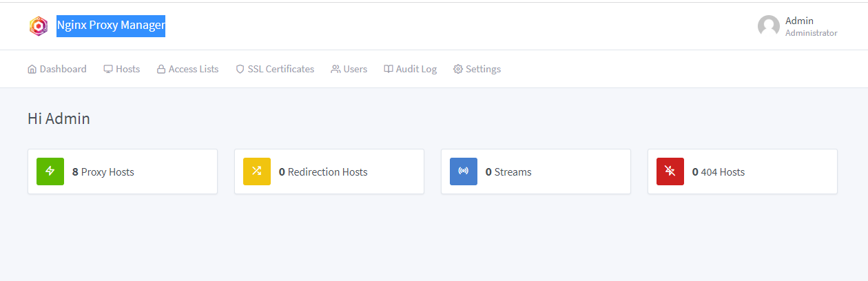This screenshot has width=868, height=281.
Task: Click the Dashboard home icon
Action: 32,69
